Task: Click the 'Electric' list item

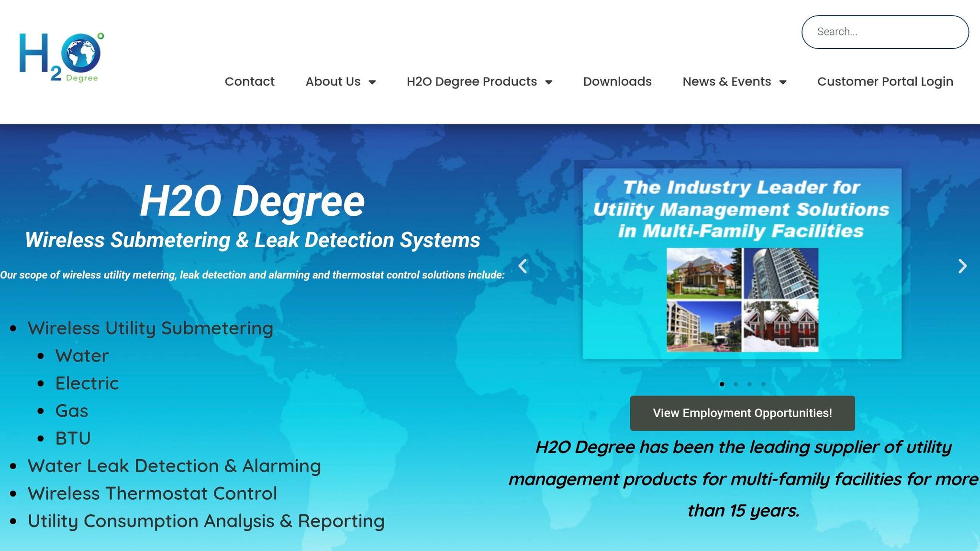Action: 87,383
